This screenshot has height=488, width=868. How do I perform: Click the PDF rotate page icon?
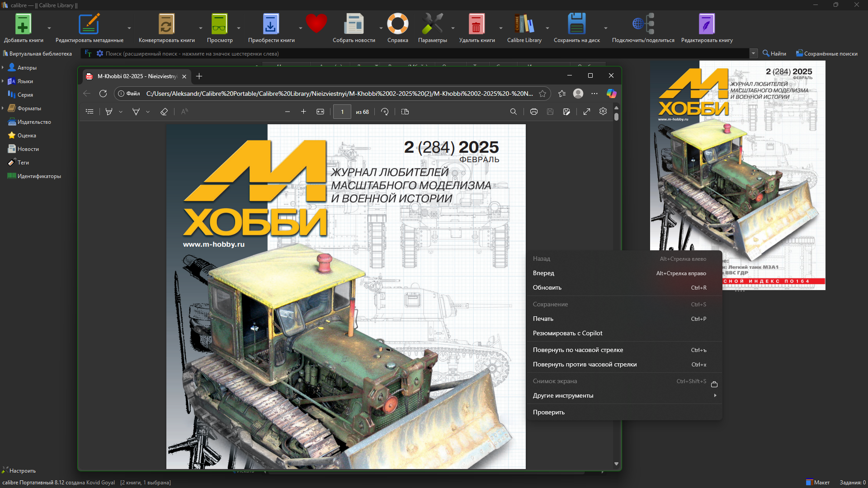point(385,112)
